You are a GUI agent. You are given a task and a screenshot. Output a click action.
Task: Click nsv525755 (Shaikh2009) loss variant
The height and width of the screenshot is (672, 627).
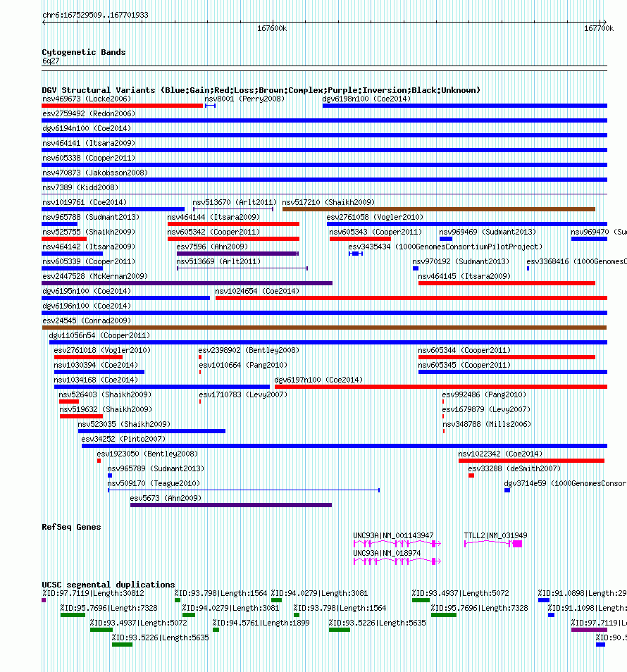point(64,239)
